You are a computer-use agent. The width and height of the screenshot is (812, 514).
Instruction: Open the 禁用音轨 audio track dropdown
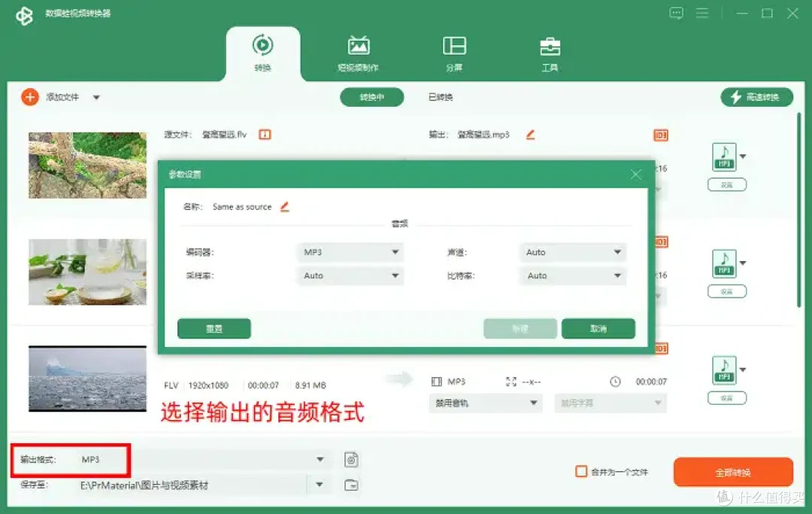(486, 403)
